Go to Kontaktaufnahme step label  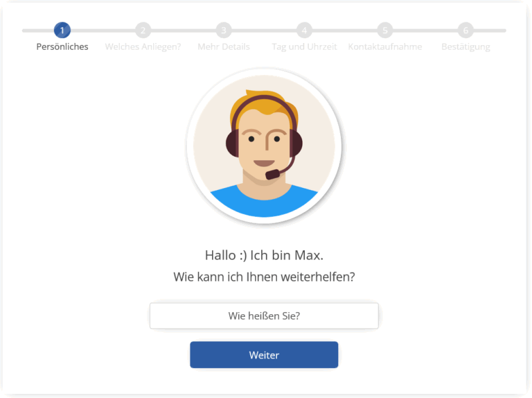click(385, 46)
